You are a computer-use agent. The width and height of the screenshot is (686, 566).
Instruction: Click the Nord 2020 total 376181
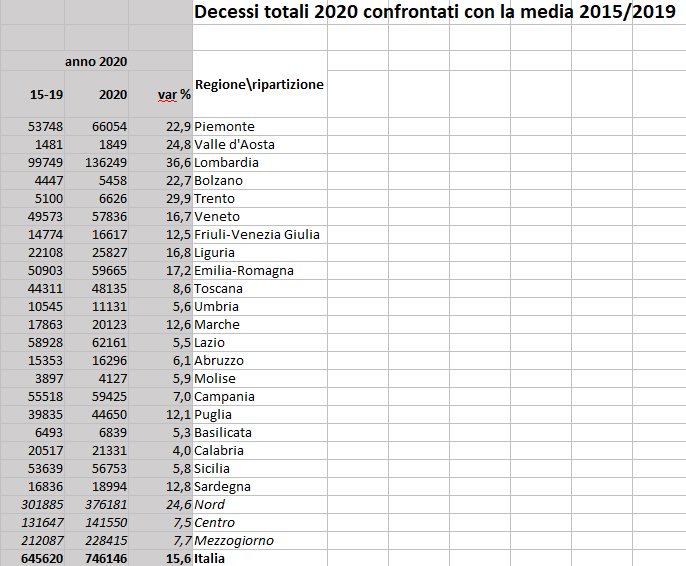click(x=97, y=504)
